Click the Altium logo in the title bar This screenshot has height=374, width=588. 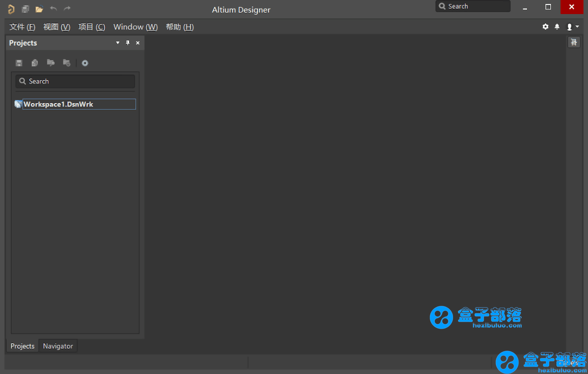[11, 9]
